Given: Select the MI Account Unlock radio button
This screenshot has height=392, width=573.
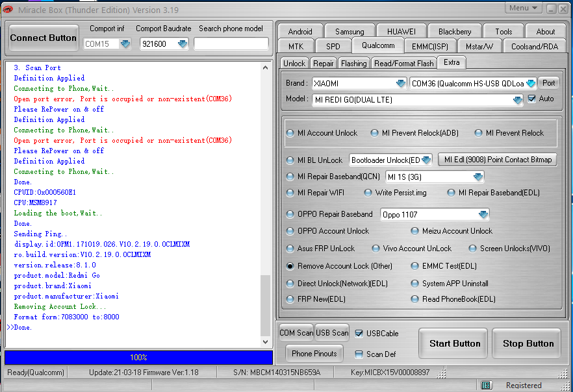Looking at the screenshot, I should 290,133.
